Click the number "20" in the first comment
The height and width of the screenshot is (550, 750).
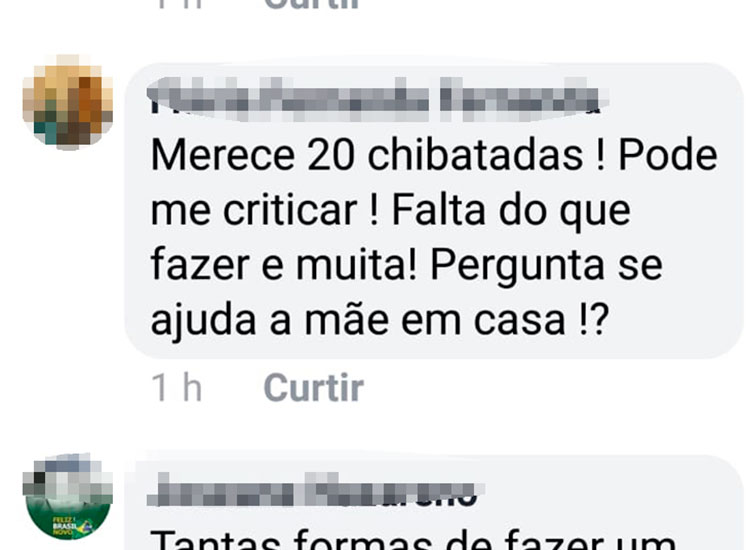tap(331, 156)
